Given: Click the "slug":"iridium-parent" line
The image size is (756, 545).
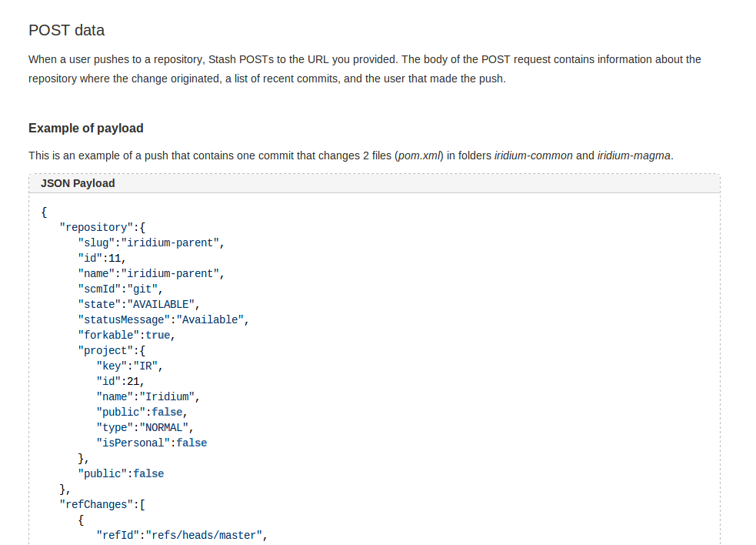Looking at the screenshot, I should click(x=151, y=242).
